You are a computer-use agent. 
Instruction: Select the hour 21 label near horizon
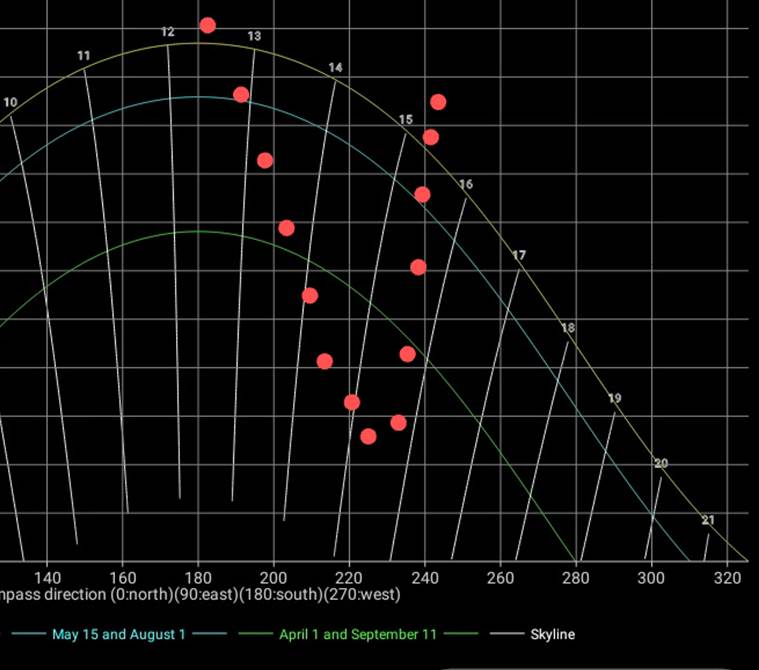coord(708,520)
